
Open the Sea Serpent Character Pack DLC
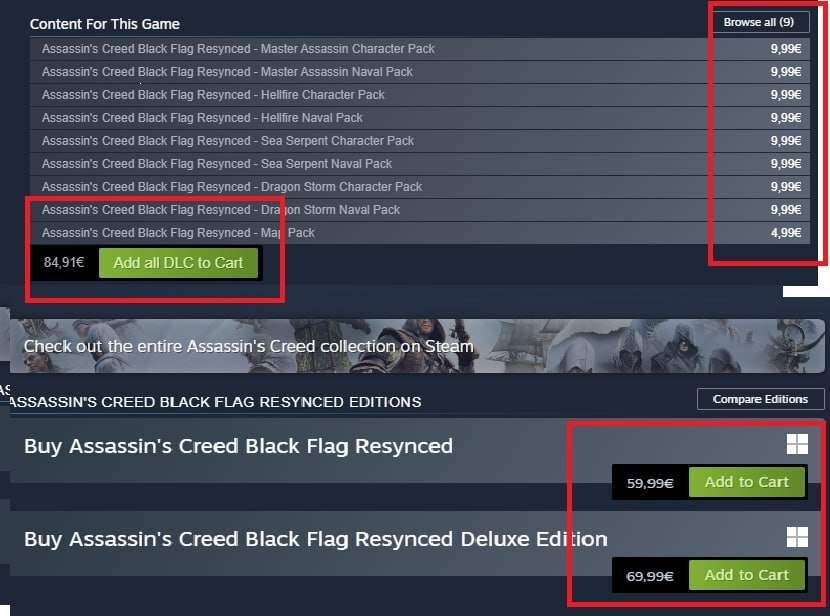[x=420, y=141]
